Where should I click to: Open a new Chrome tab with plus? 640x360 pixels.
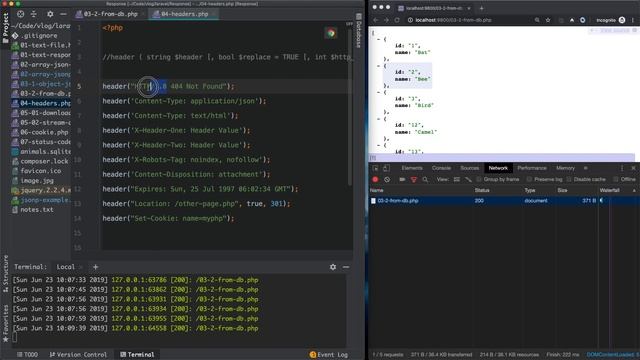(x=482, y=8)
